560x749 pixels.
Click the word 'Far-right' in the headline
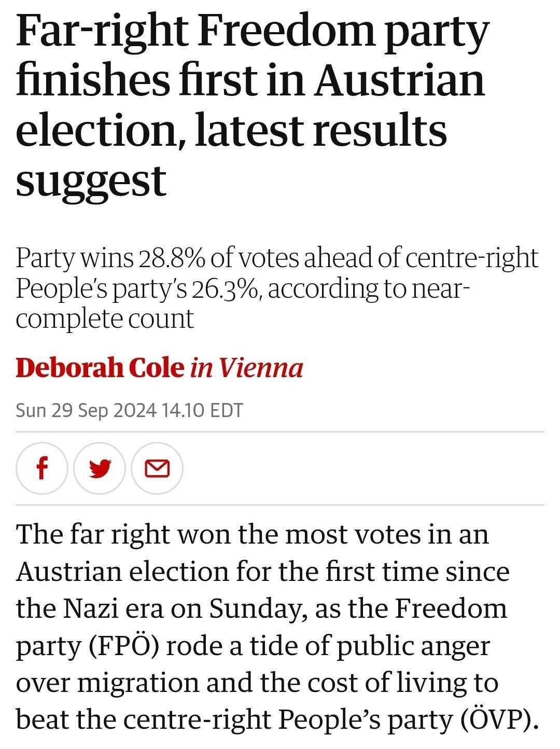click(x=102, y=31)
